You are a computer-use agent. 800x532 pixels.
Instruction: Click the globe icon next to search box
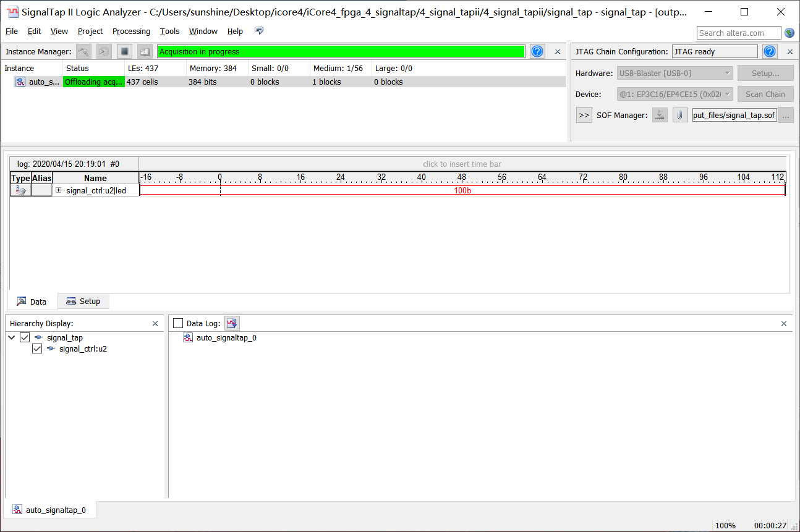[789, 33]
